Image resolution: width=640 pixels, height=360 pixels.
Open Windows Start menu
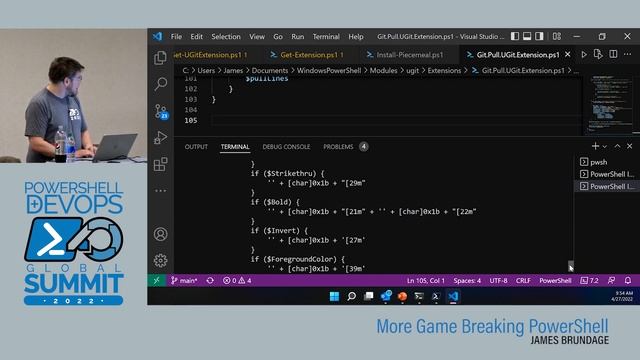[x=334, y=296]
